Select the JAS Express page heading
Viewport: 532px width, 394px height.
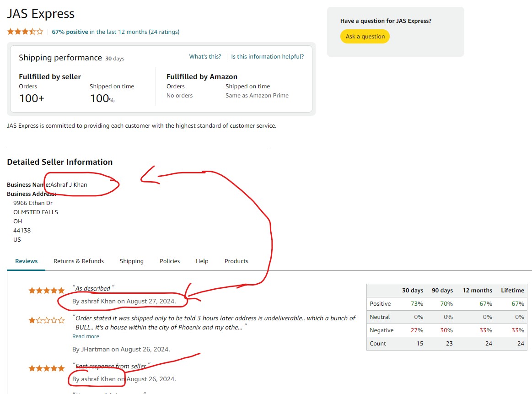point(41,14)
